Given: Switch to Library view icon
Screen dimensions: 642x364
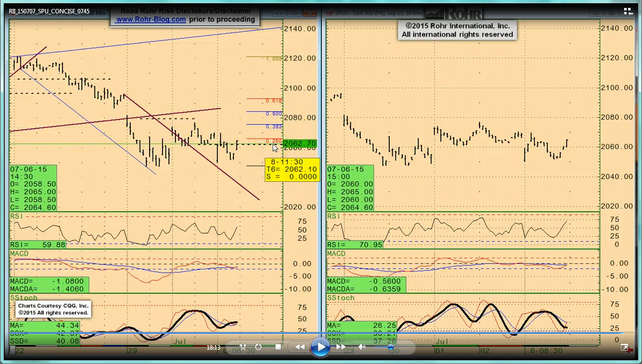Looking at the screenshot, I should tap(628, 11).
